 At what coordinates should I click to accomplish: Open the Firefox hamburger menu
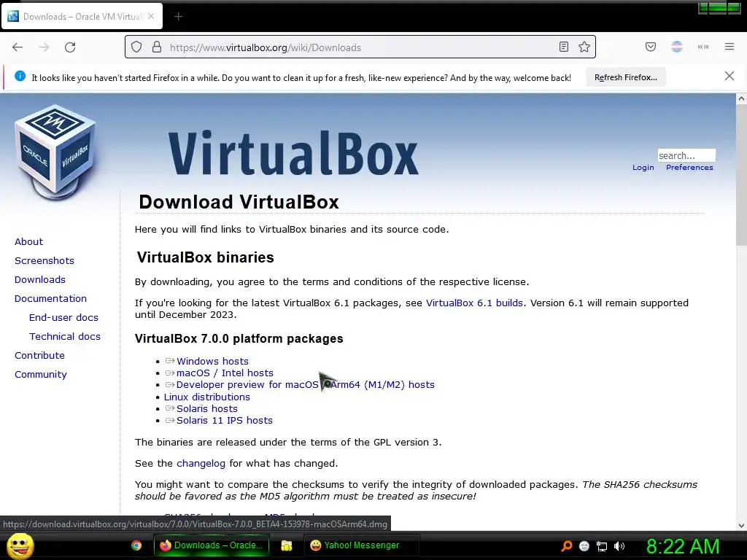tap(729, 47)
